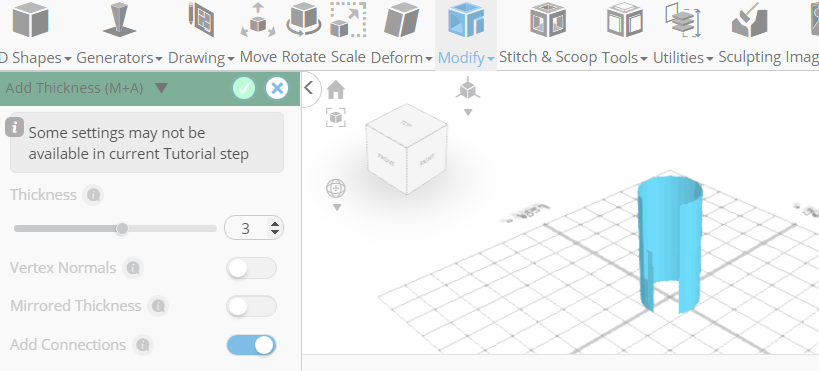Image resolution: width=819 pixels, height=371 pixels.
Task: Click the Add Connections info icon
Action: coord(143,345)
